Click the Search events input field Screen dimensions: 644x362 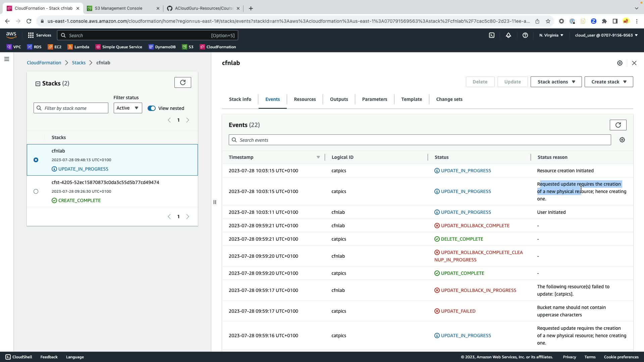419,140
